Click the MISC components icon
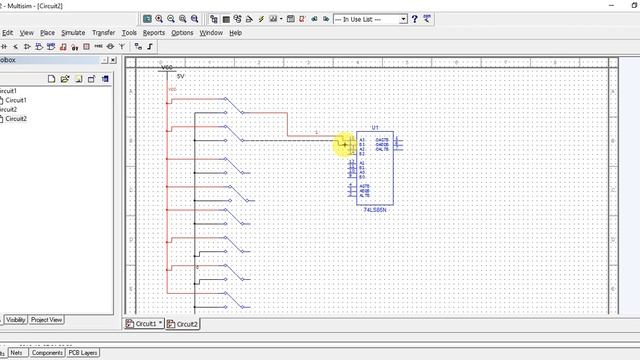 pyautogui.click(x=98, y=47)
